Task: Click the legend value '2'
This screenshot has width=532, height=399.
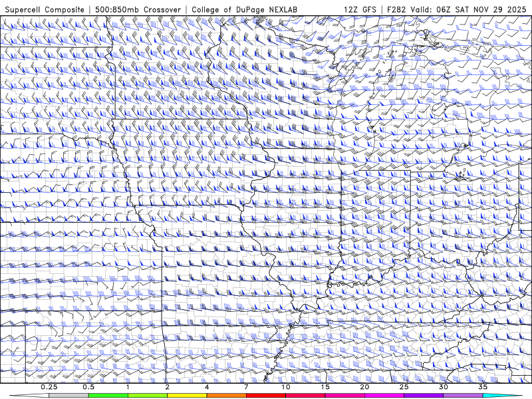Action: coord(168,387)
